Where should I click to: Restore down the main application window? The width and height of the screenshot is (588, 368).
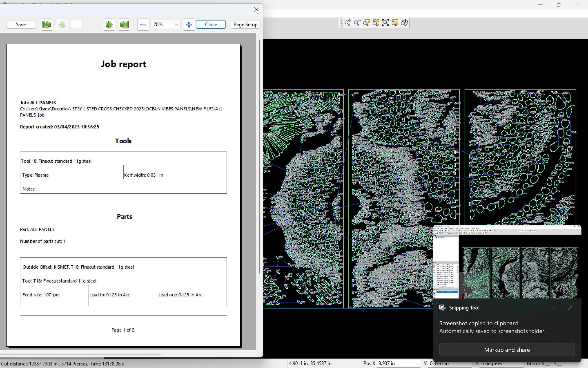[559, 5]
